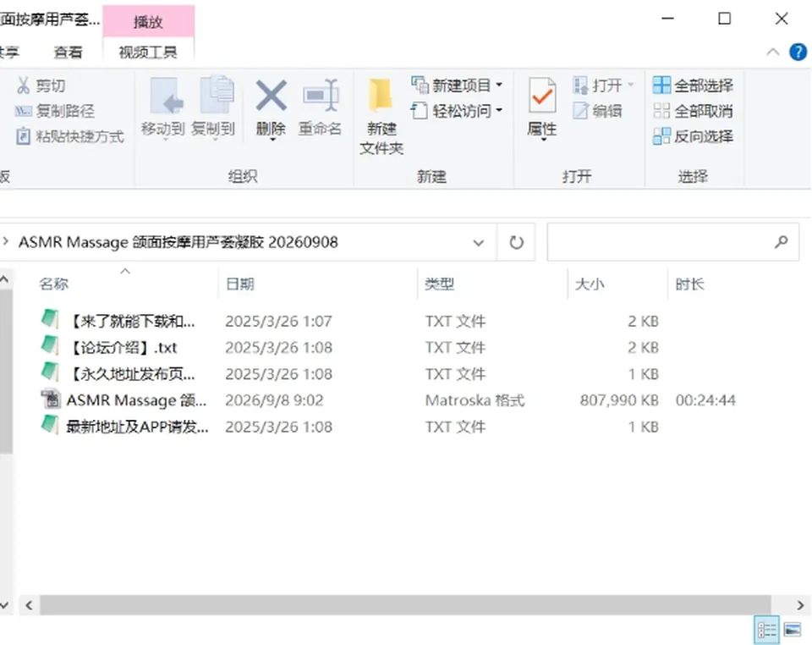The height and width of the screenshot is (645, 812).
Task: Click the Cut (剪切) scissors icon
Action: (24, 85)
